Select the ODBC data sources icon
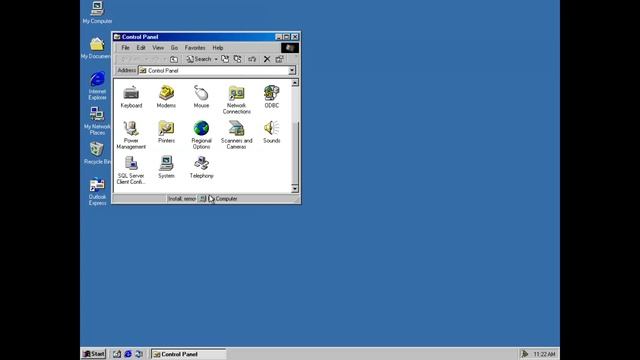 271,97
